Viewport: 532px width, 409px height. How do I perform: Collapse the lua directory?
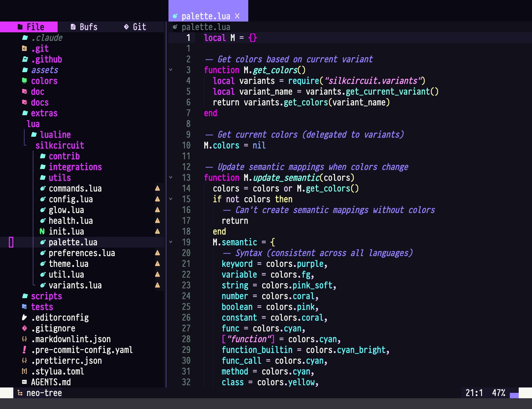[x=33, y=124]
